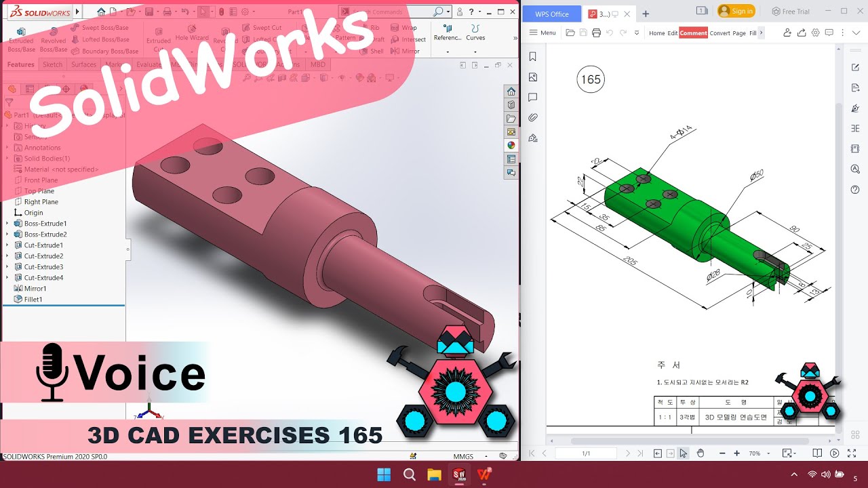Open File Explorer from taskbar
Image resolution: width=868 pixels, height=488 pixels.
coord(434,474)
